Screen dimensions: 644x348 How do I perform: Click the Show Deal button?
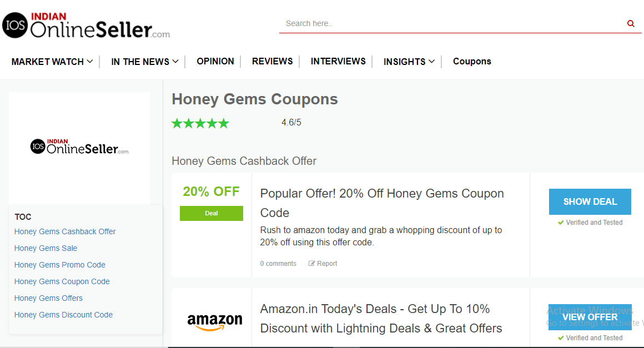click(x=590, y=201)
